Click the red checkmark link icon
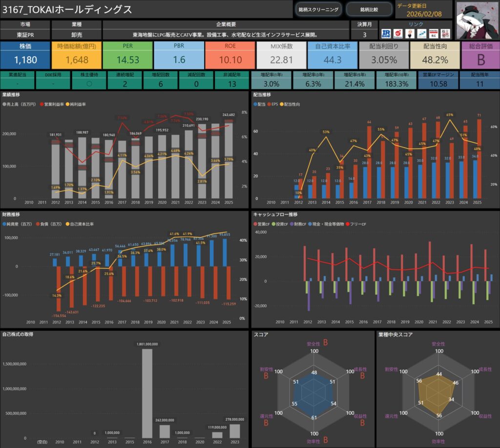 click(x=398, y=33)
